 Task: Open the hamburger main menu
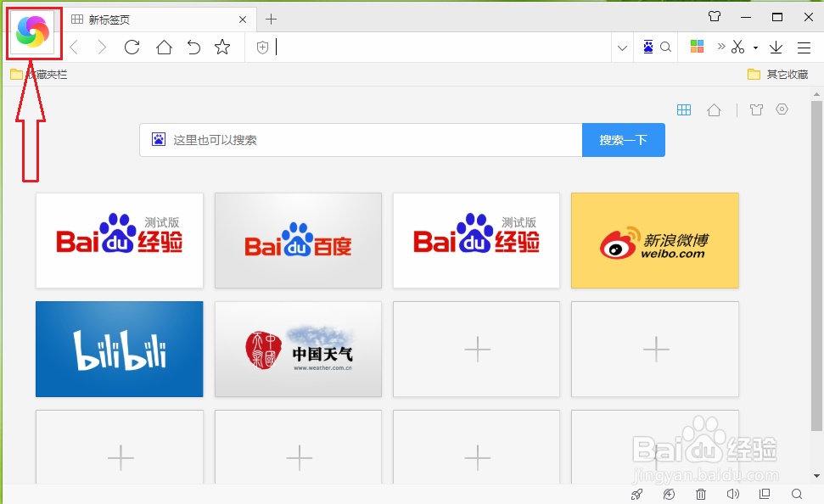(x=804, y=48)
